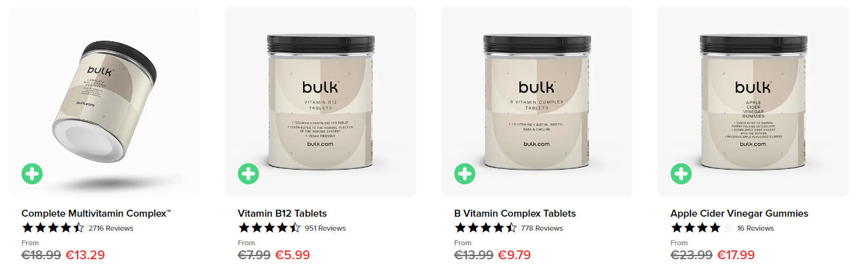Viewport: 868px width, 265px height.
Task: Click stars under B Vitamin Complex Tablets
Action: click(486, 228)
